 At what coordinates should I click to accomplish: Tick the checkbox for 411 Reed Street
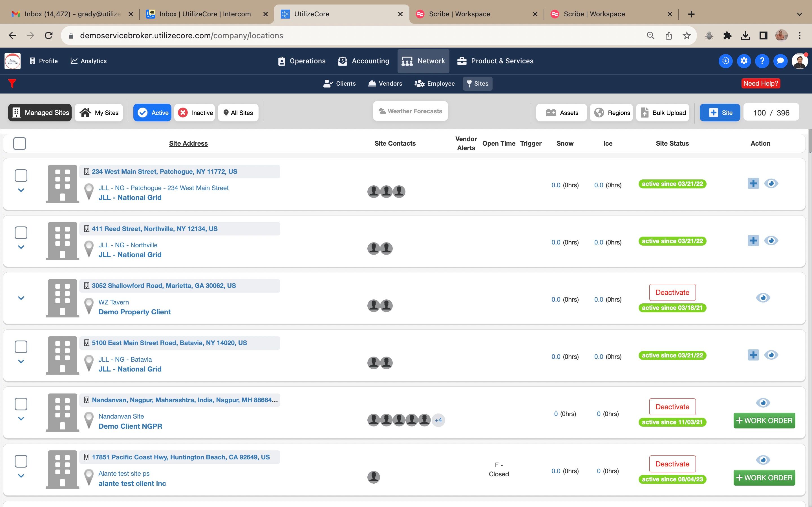(21, 233)
